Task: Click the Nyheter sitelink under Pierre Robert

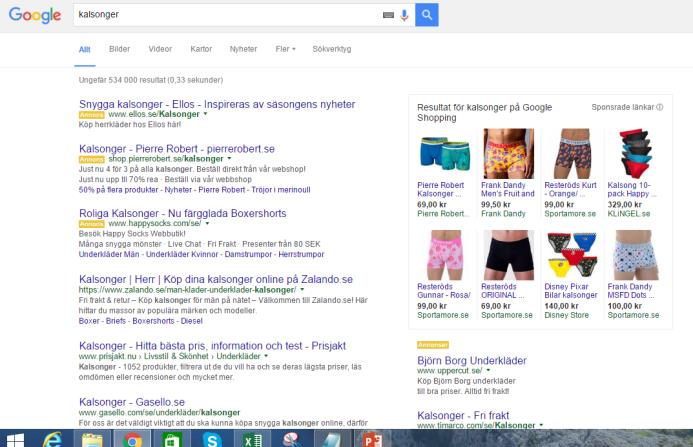Action: pyautogui.click(x=178, y=190)
